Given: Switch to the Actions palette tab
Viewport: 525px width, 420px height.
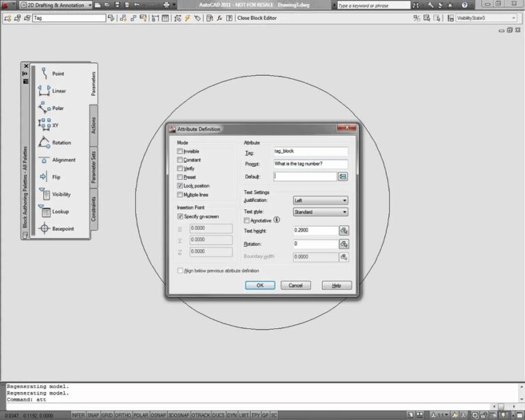Looking at the screenshot, I should click(x=94, y=125).
